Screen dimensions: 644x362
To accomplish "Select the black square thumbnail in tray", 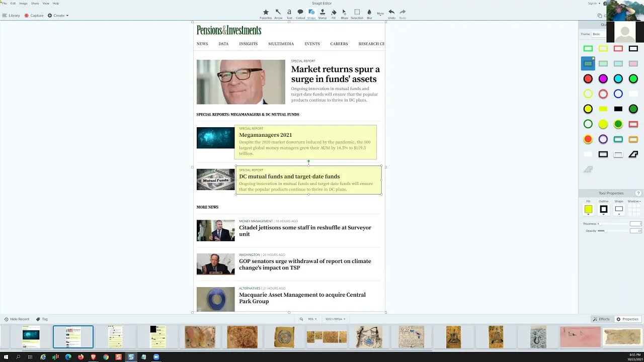I will (157, 337).
